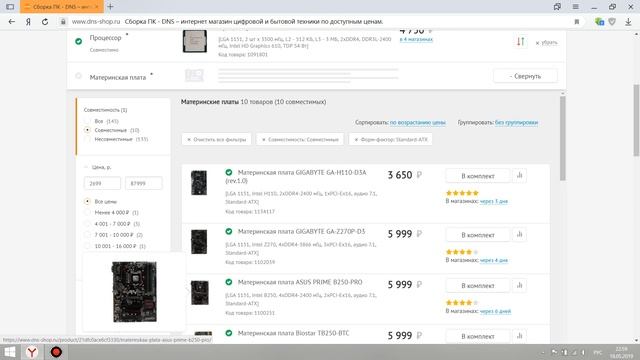Add Biostar TB250-BTC with В комплект
This screenshot has width=640, height=360.
click(478, 336)
